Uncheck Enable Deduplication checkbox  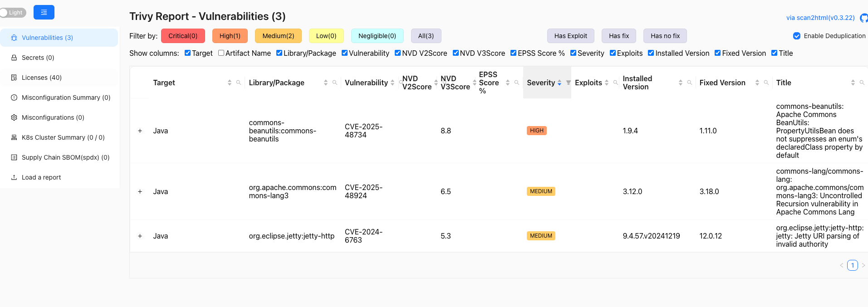coord(797,36)
